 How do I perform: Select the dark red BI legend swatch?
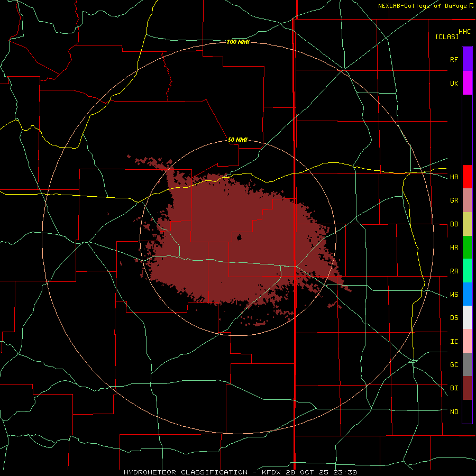(467, 388)
